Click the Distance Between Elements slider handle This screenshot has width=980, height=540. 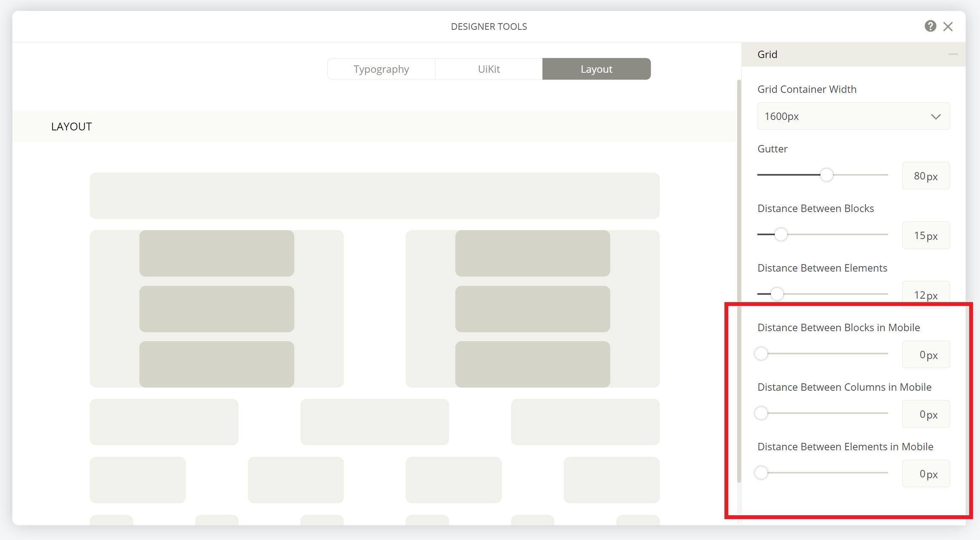coord(777,294)
